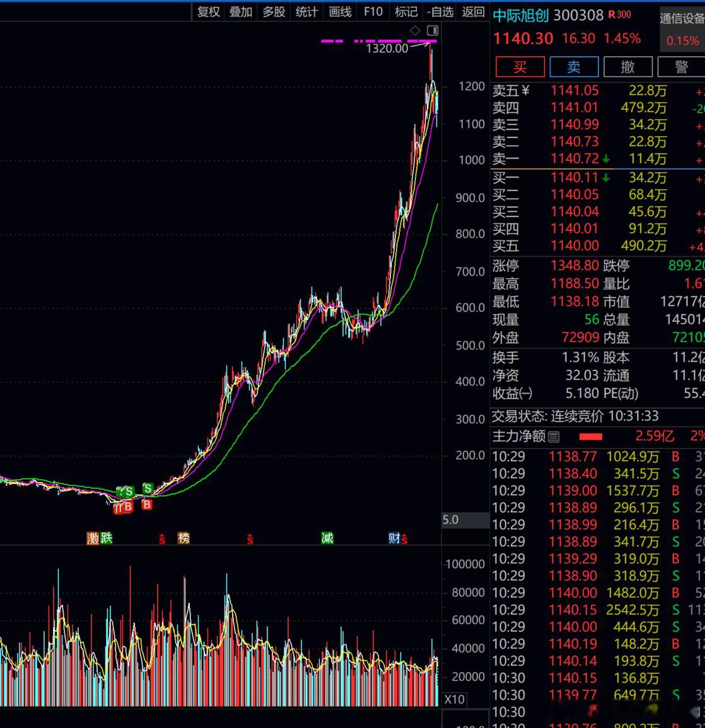Click the 外盘 value 72909
Image resolution: width=705 pixels, height=728 pixels.
(580, 338)
